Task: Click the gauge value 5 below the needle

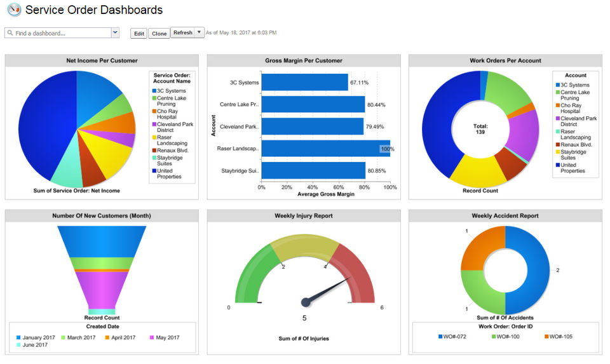Action: 304,318
